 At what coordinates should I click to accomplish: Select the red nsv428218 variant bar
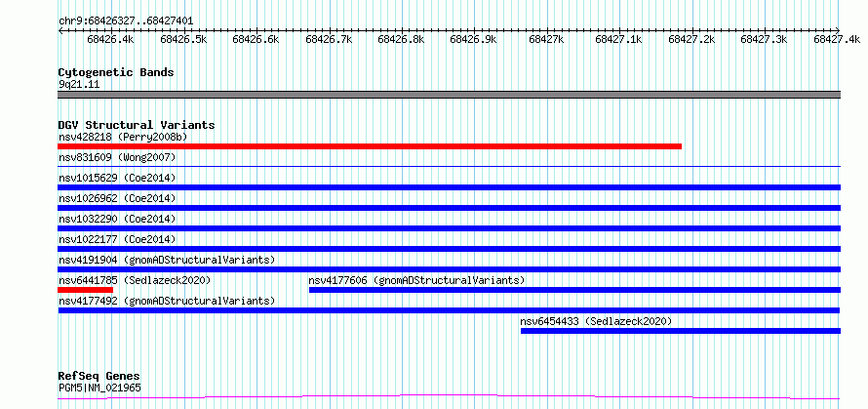[x=370, y=146]
